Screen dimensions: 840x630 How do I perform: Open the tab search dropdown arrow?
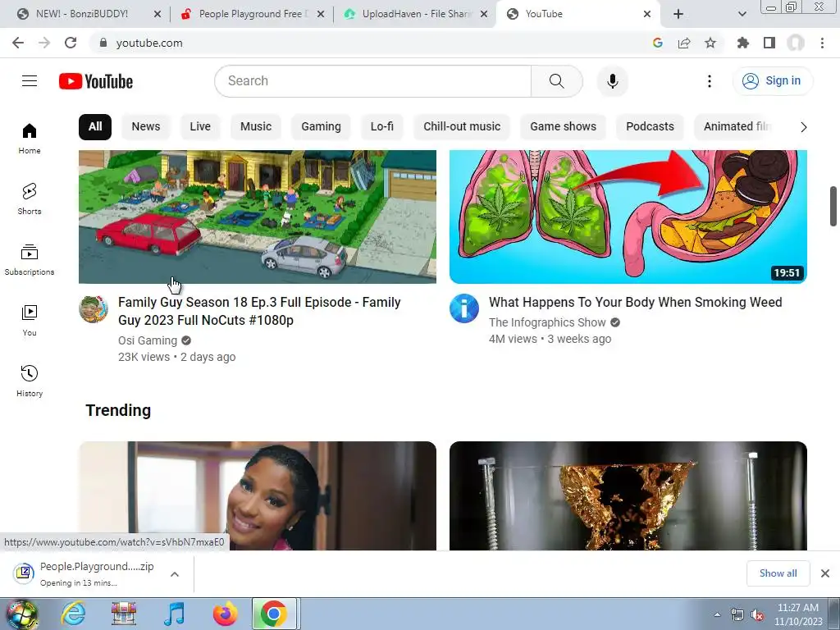742,14
